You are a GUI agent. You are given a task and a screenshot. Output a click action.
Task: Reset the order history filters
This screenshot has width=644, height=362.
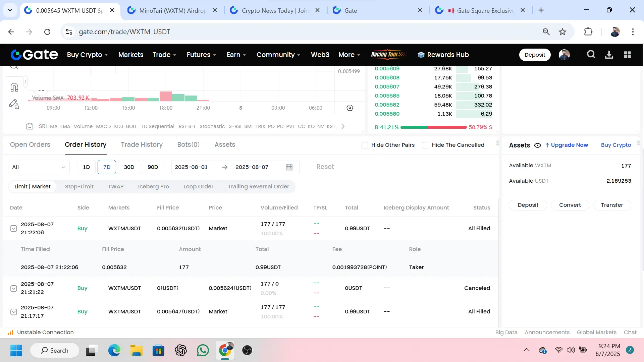(x=325, y=167)
